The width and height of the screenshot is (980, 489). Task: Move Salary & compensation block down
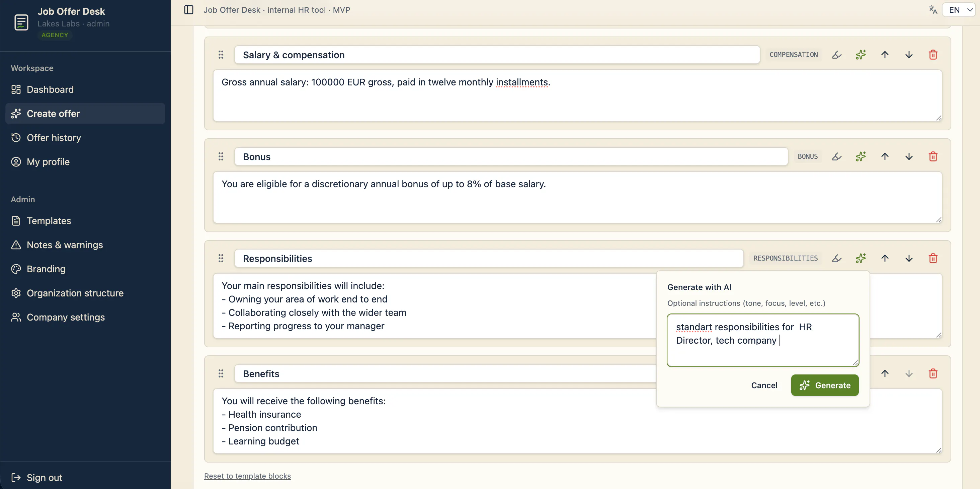pos(909,55)
